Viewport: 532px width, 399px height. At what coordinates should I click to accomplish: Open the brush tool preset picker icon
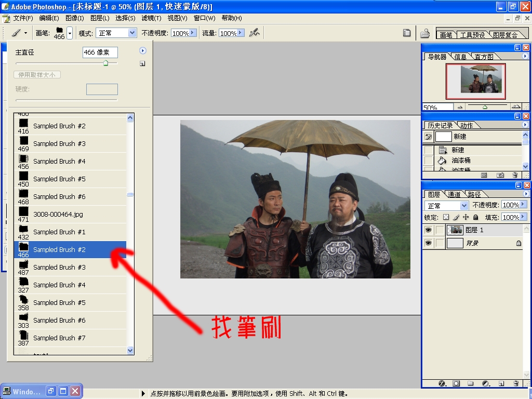[x=16, y=33]
